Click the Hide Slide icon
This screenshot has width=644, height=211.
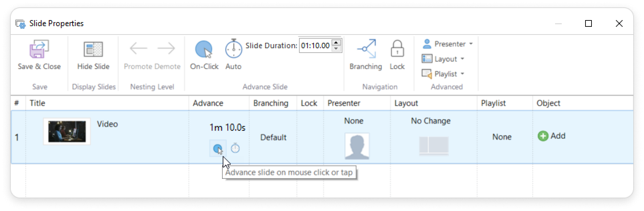pos(93,50)
